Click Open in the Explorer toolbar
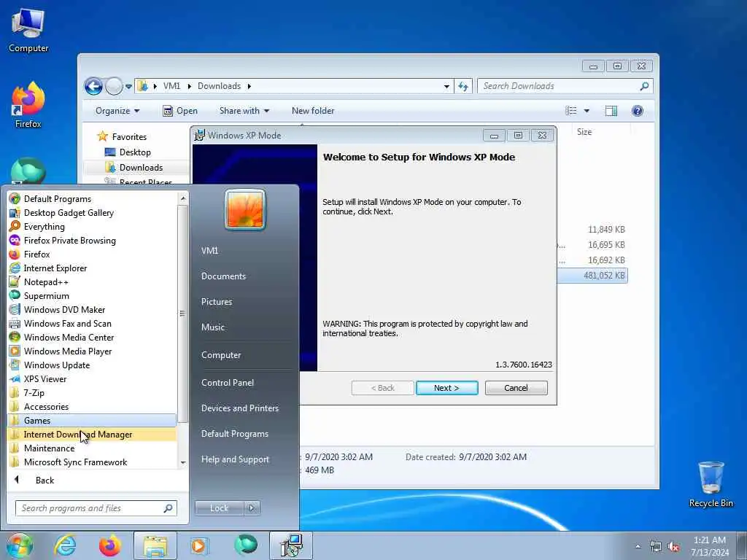This screenshot has height=560, width=747. click(x=180, y=111)
